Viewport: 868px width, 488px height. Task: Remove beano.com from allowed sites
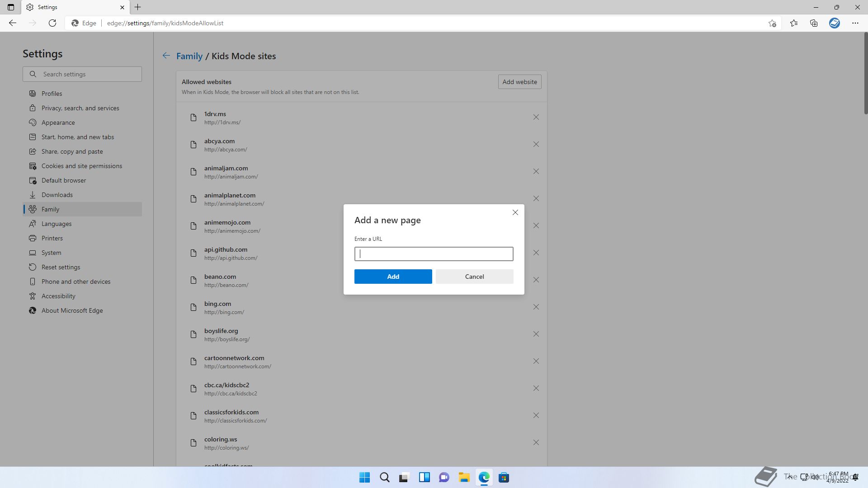[536, 280]
